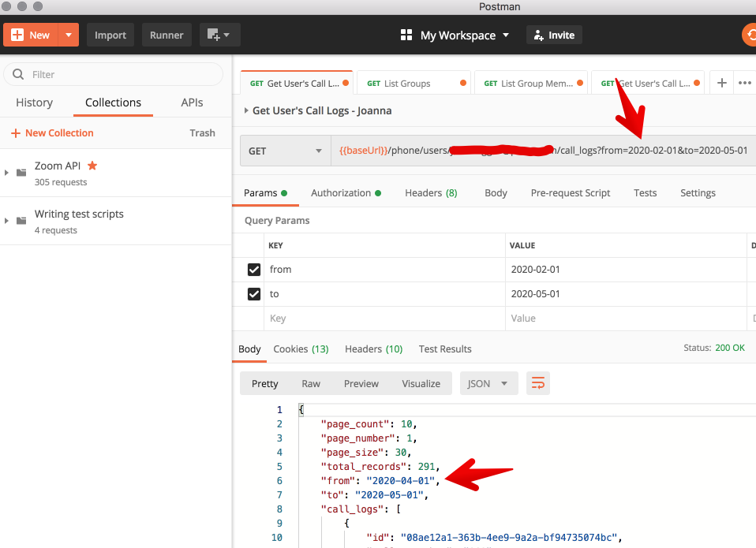Switch to the APIs tab
Image resolution: width=756 pixels, height=548 pixels.
point(192,103)
